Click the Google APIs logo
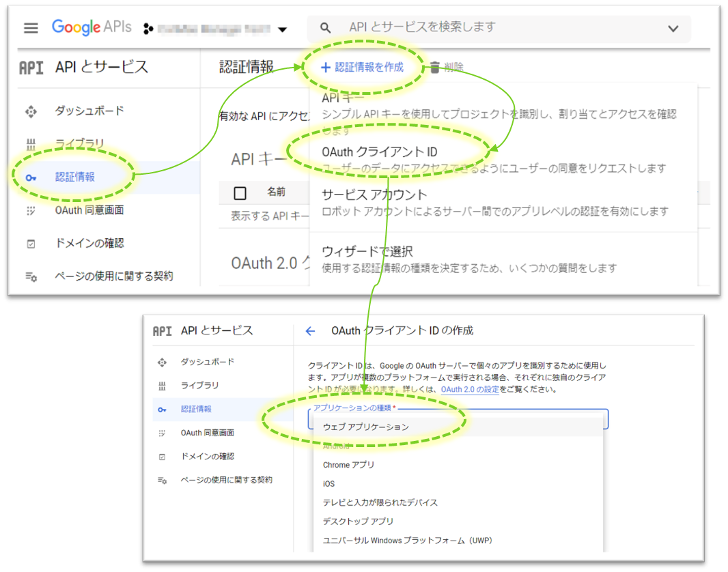 pyautogui.click(x=92, y=27)
